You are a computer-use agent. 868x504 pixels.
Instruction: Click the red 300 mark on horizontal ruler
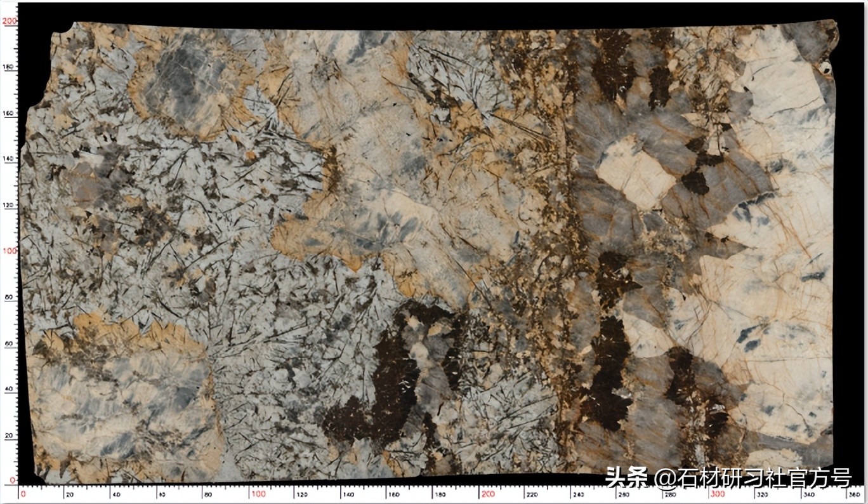pyautogui.click(x=718, y=494)
